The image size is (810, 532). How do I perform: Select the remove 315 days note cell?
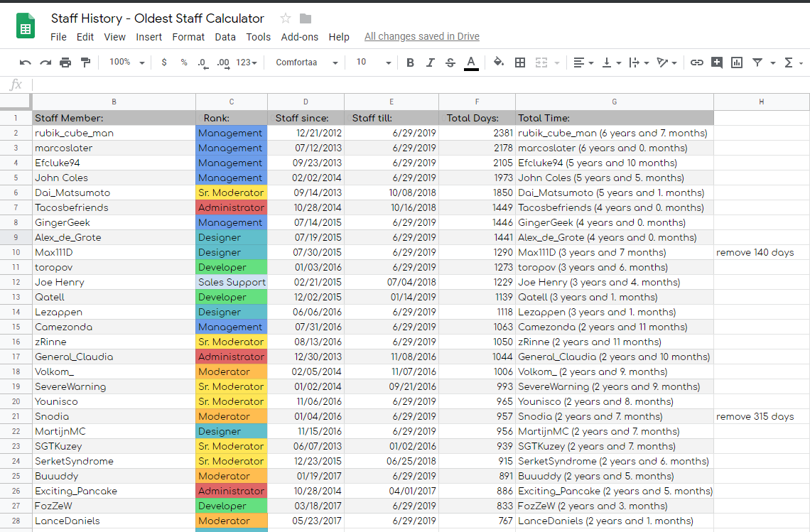point(761,416)
